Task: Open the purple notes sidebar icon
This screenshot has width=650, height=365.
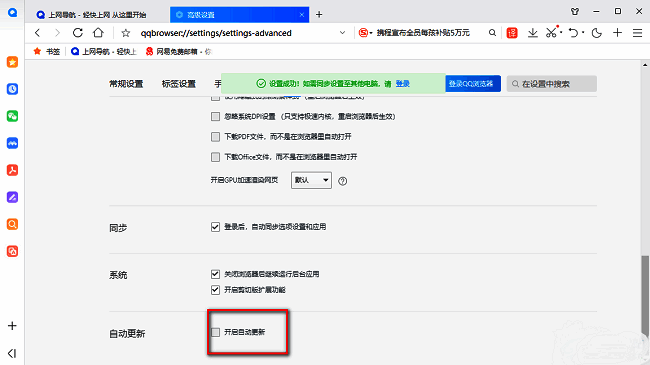Action: point(12,197)
